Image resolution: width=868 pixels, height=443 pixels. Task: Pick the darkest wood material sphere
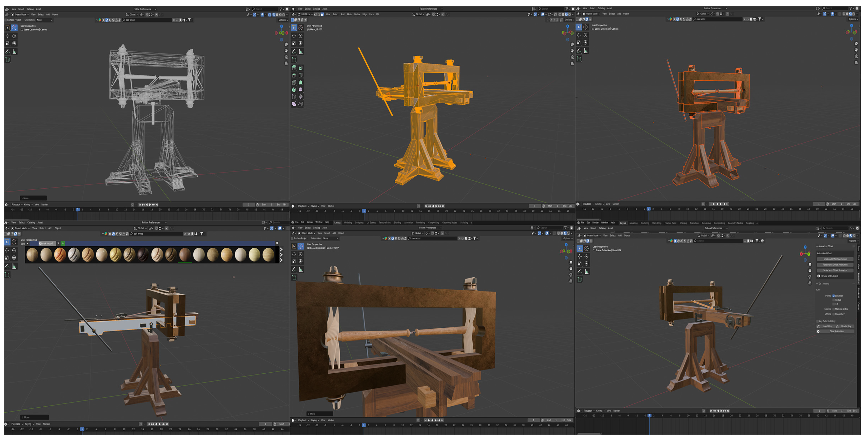143,255
